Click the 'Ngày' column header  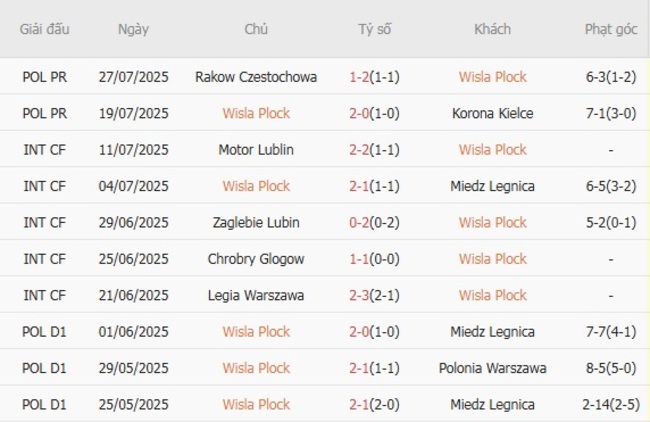coord(133,29)
